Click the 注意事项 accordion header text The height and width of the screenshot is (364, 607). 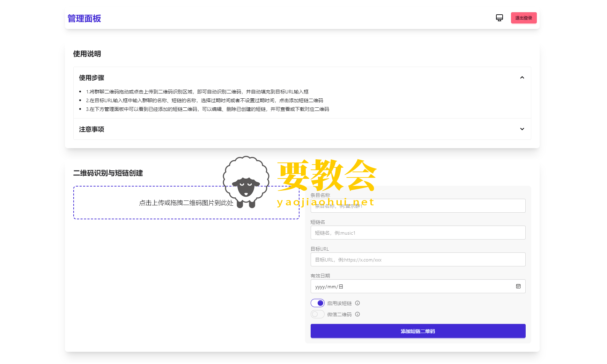[91, 129]
